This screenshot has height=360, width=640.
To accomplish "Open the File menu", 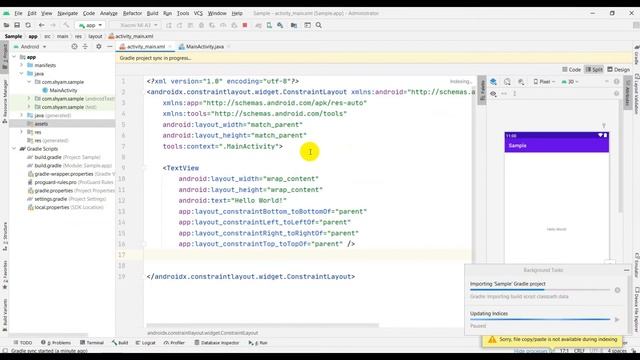I will point(18,13).
